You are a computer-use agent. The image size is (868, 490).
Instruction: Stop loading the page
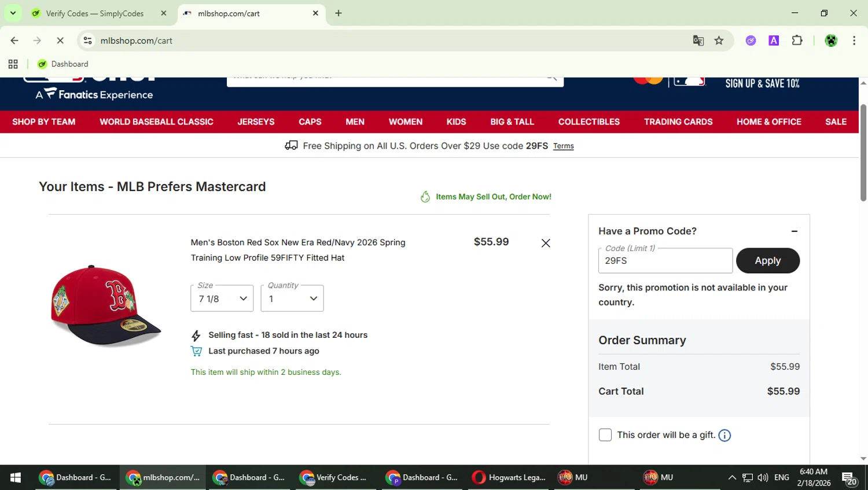tap(60, 40)
